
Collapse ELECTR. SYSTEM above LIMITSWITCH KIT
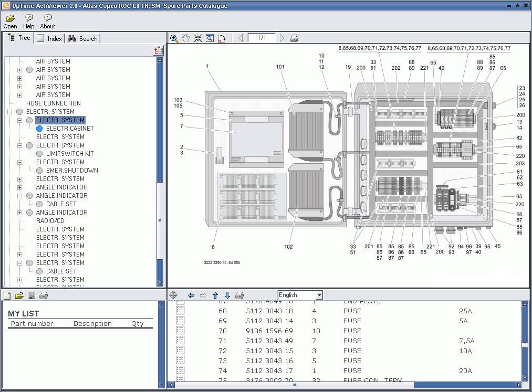19,145
